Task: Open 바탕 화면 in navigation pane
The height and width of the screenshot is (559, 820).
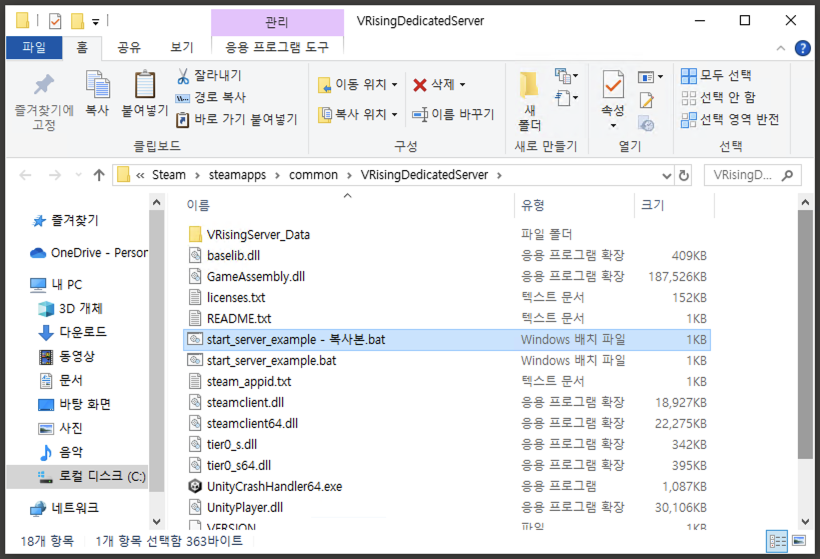Action: click(75, 404)
